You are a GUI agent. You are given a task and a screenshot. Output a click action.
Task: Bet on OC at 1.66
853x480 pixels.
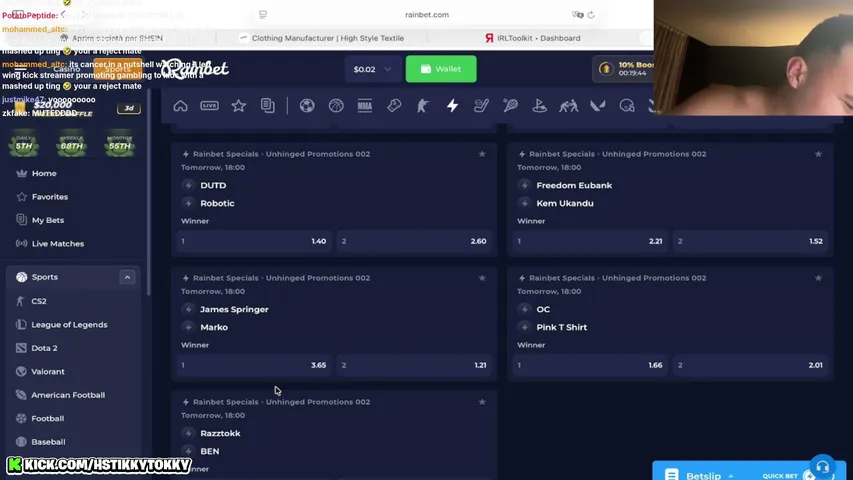(590, 365)
